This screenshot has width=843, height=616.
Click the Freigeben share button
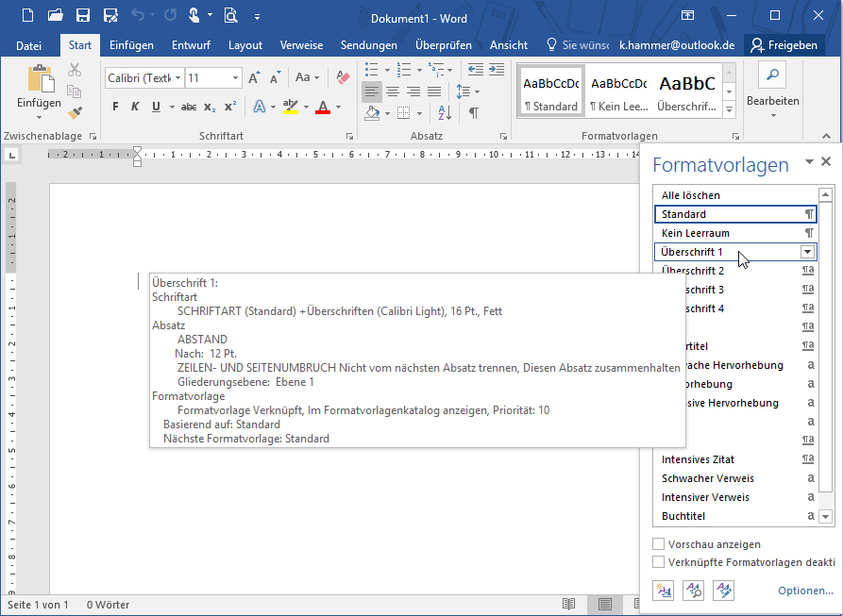coord(783,45)
